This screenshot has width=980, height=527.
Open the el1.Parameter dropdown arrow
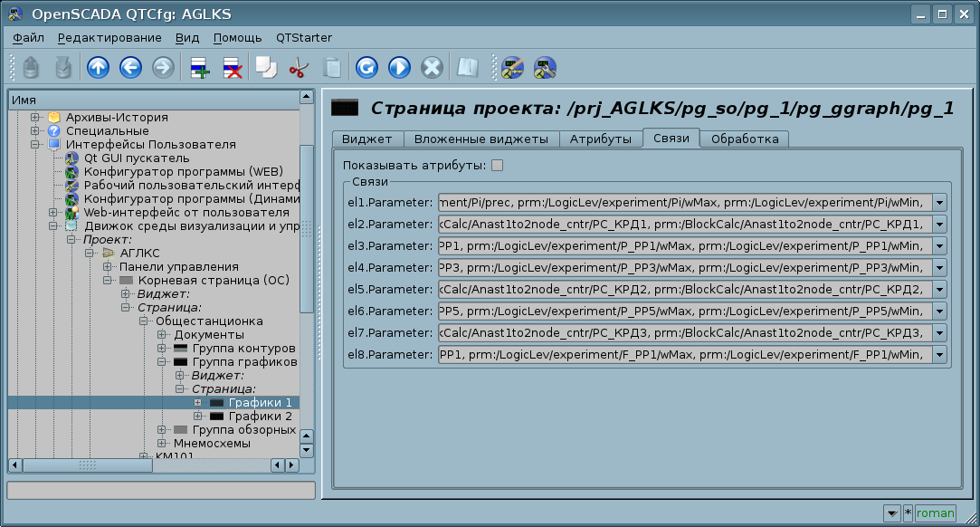939,203
